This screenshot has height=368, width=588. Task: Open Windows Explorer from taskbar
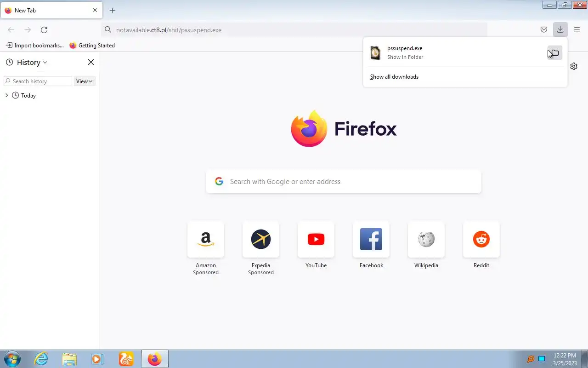[x=69, y=359]
